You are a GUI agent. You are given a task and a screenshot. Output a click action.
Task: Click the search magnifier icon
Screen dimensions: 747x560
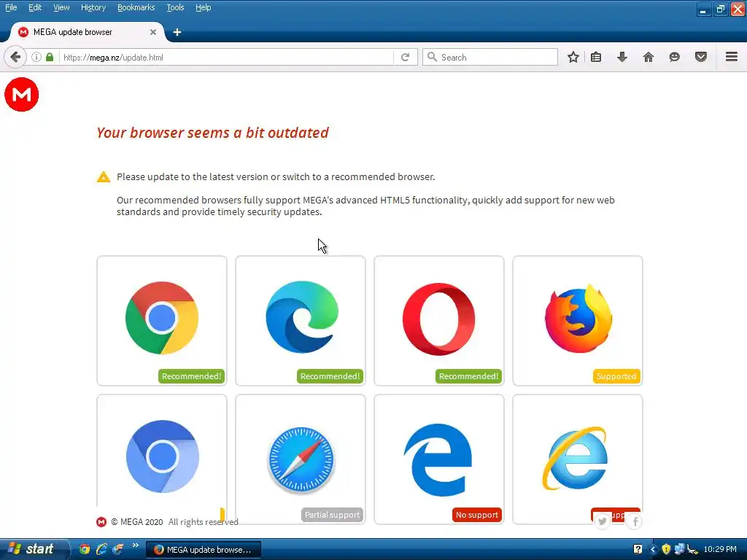point(432,57)
